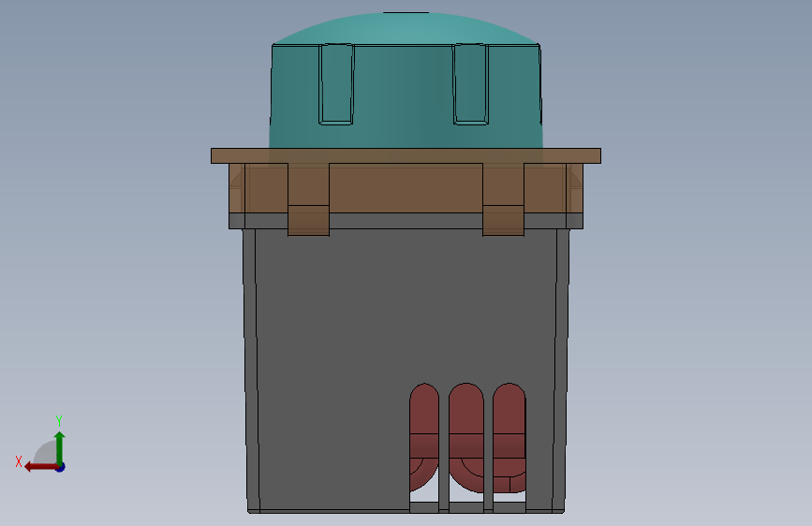Click the red X axis arrow of triad
The width and height of the screenshot is (812, 526).
pyautogui.click(x=40, y=467)
